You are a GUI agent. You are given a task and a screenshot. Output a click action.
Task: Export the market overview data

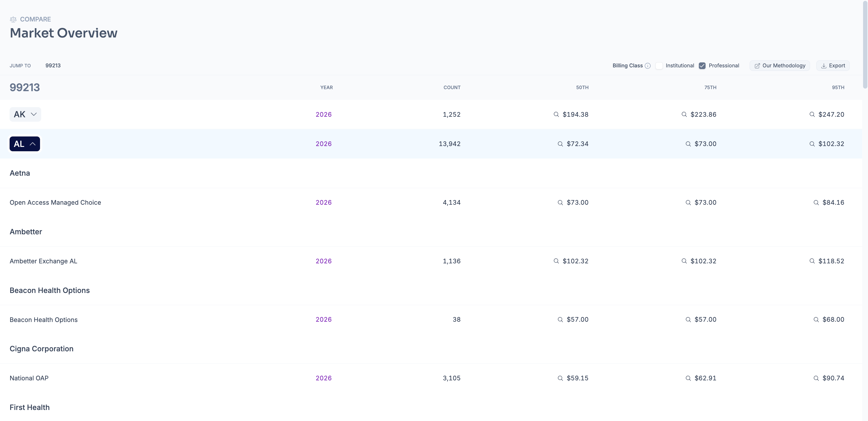pos(833,65)
